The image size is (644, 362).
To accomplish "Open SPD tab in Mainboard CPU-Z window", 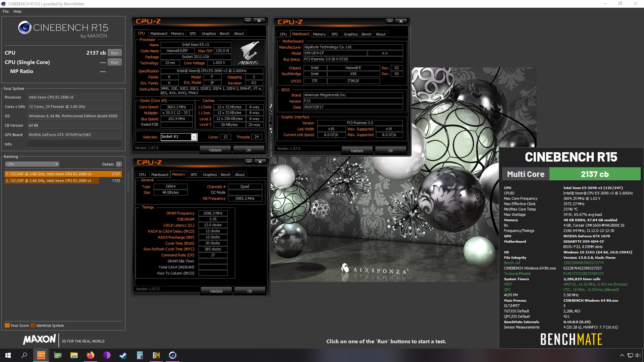I will (335, 34).
